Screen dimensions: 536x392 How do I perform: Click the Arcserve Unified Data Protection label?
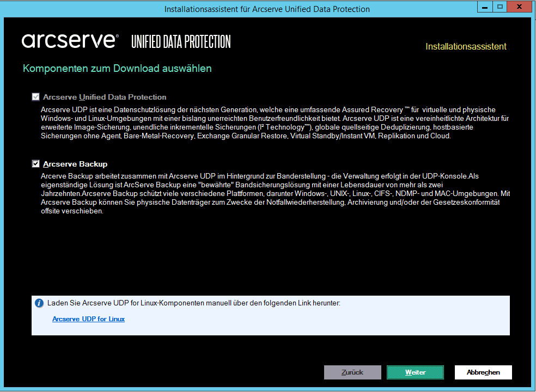[105, 97]
